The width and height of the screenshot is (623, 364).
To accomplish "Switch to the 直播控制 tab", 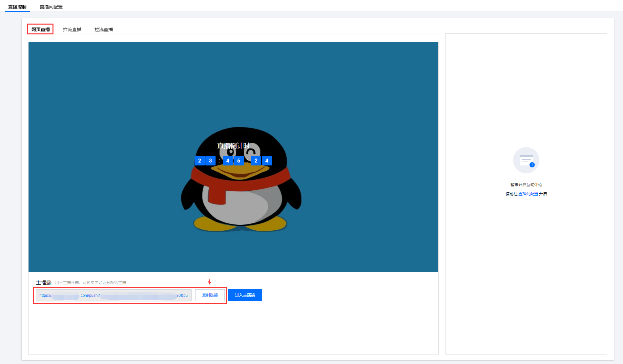I will tap(17, 7).
